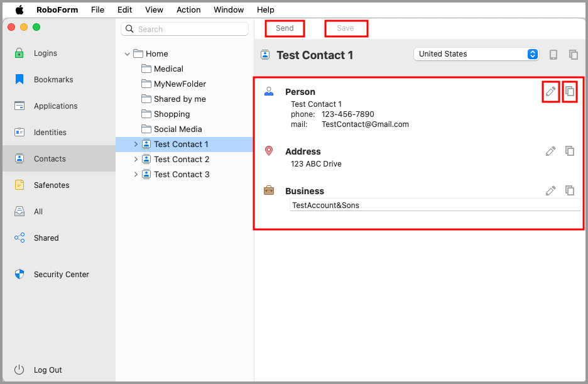
Task: Open the Window menu
Action: 229,10
